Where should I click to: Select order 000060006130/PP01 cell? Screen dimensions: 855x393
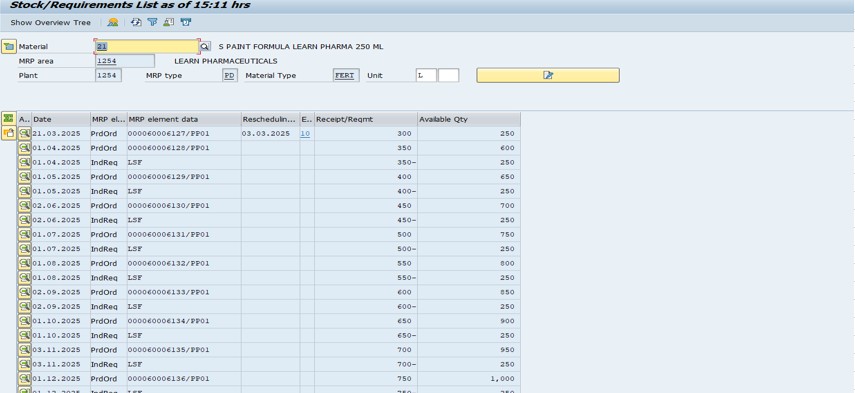click(184, 205)
